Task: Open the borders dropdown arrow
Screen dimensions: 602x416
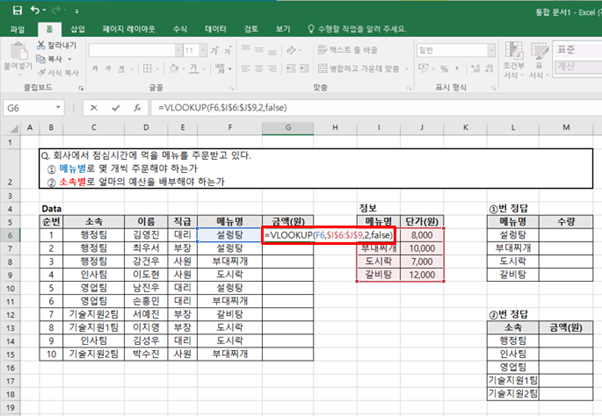Action: click(x=157, y=69)
